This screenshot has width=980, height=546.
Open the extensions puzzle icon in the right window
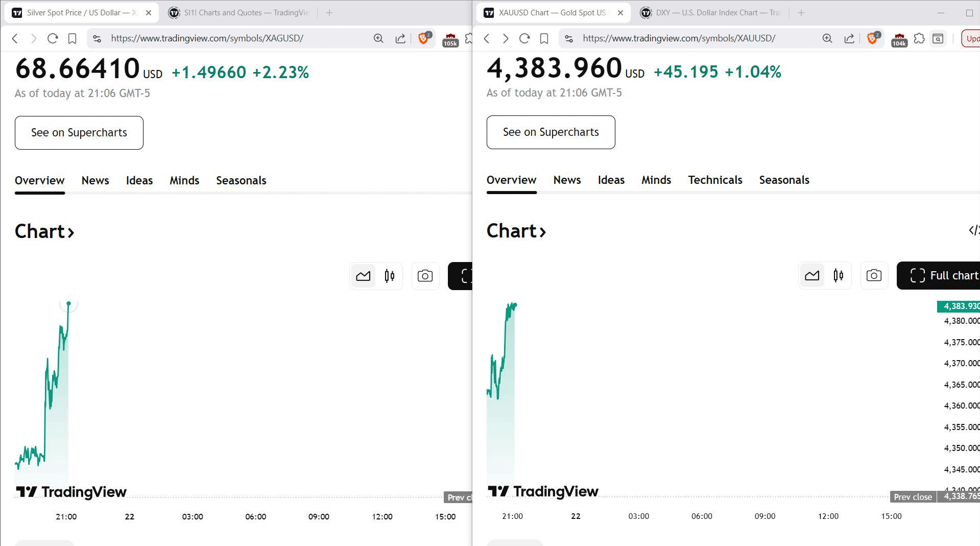[919, 38]
